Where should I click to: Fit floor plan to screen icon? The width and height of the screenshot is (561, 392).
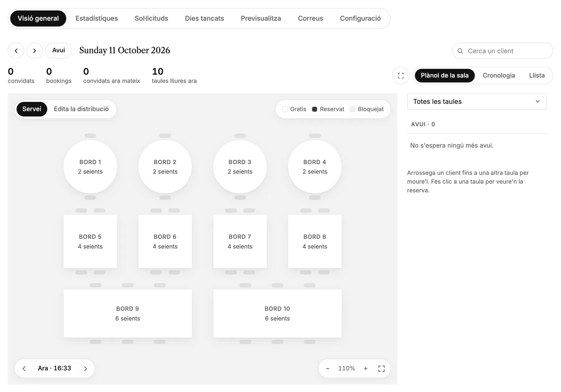pyautogui.click(x=381, y=369)
